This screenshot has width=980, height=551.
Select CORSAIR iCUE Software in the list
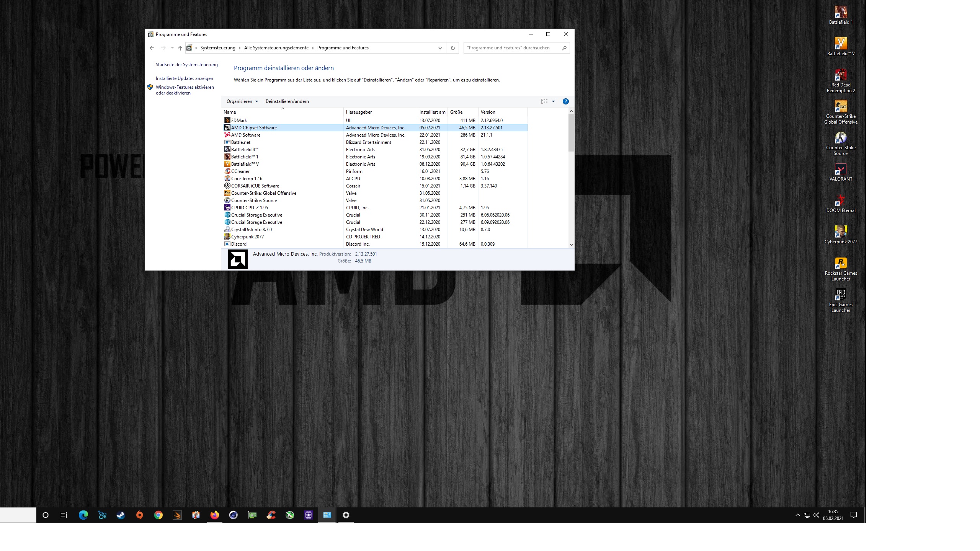point(375,186)
